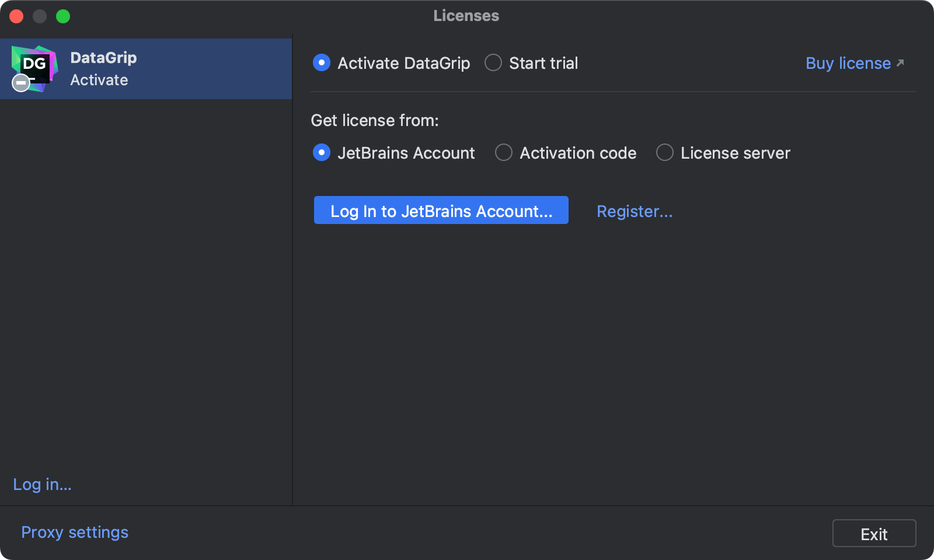Viewport: 934px width, 560px height.
Task: Click Register to create an account
Action: (x=635, y=211)
